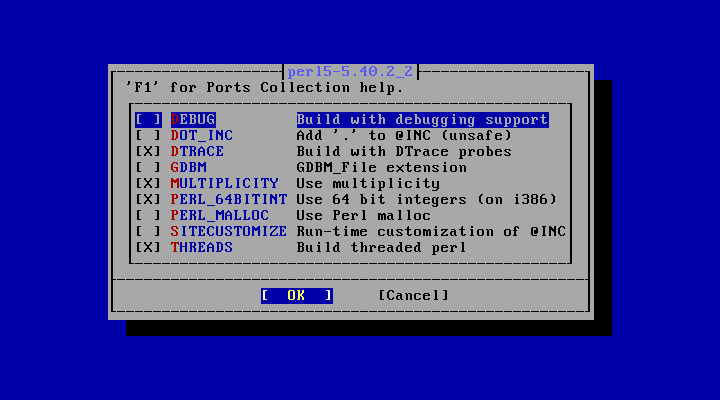Viewport: 720px width, 400px height.
Task: Check the GDBM option checkbox
Action: 148,168
